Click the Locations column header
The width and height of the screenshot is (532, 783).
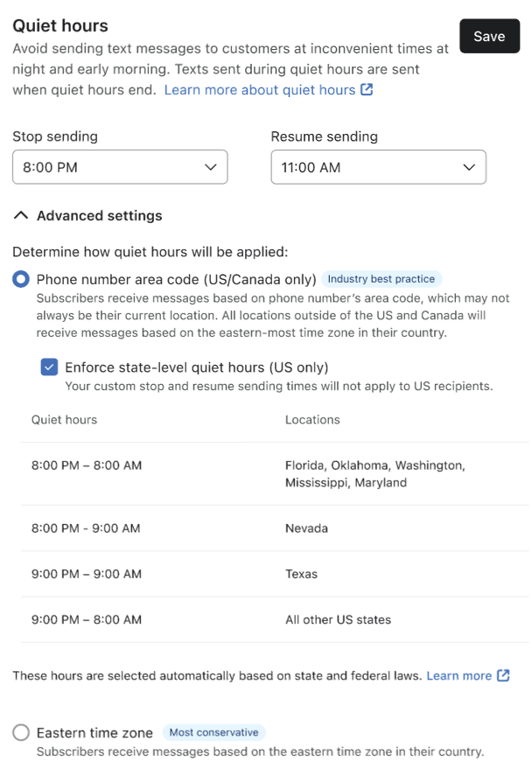[x=312, y=420]
